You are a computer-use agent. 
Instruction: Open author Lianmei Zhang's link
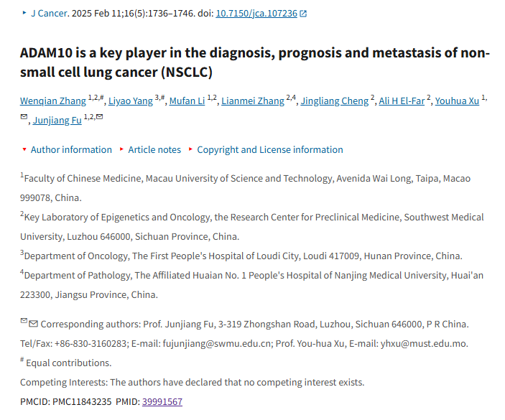click(x=253, y=101)
